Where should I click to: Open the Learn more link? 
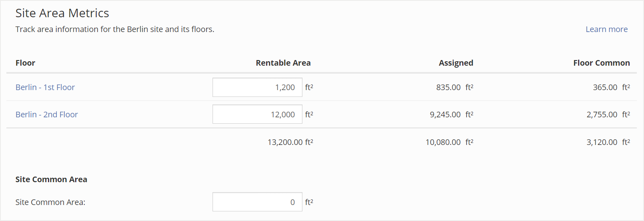[x=606, y=29]
